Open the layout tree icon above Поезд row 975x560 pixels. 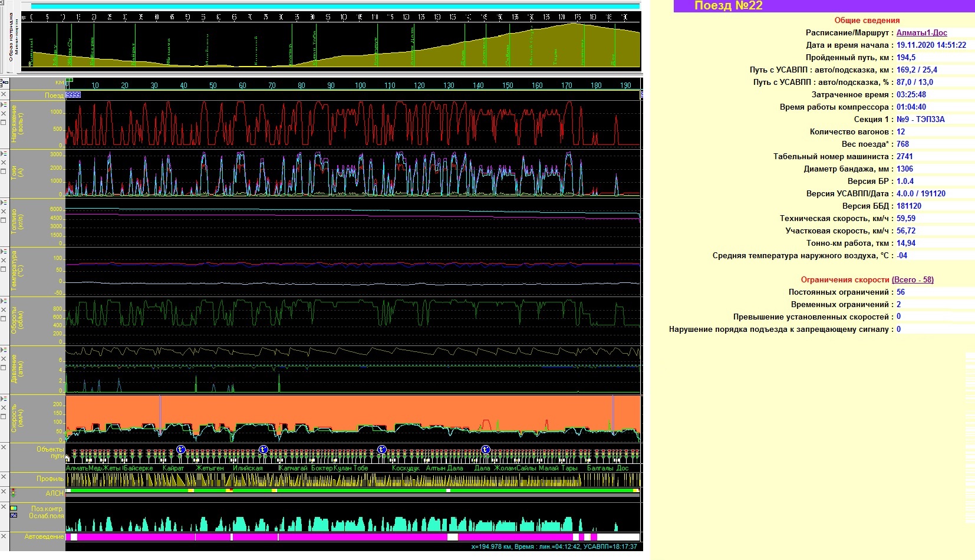[x=3, y=83]
